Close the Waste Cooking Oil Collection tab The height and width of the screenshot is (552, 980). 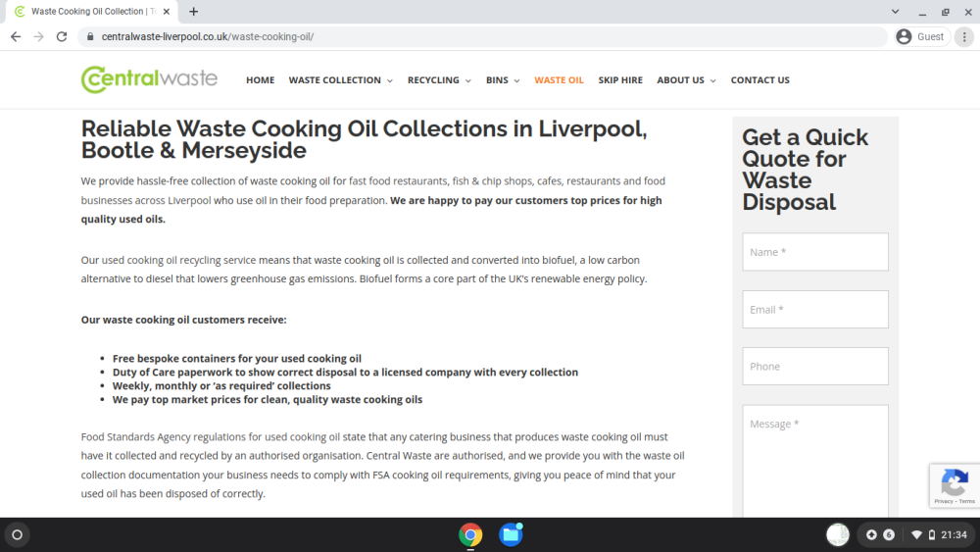point(167,11)
